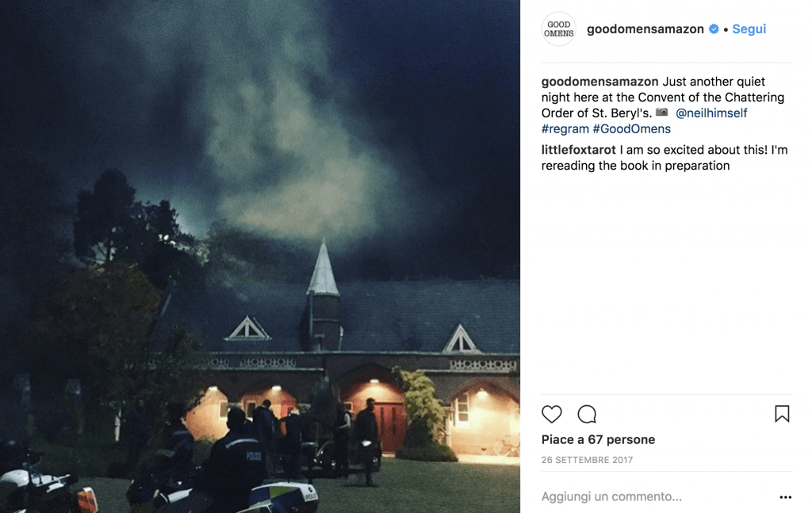Image resolution: width=812 pixels, height=513 pixels.
Task: View who liked: Piace a 67 persone
Action: click(x=598, y=439)
